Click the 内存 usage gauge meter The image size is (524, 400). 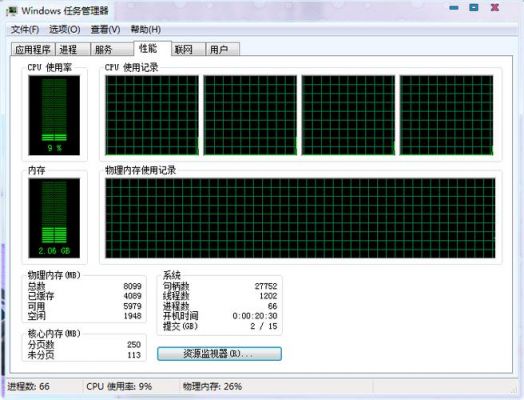pyautogui.click(x=54, y=218)
